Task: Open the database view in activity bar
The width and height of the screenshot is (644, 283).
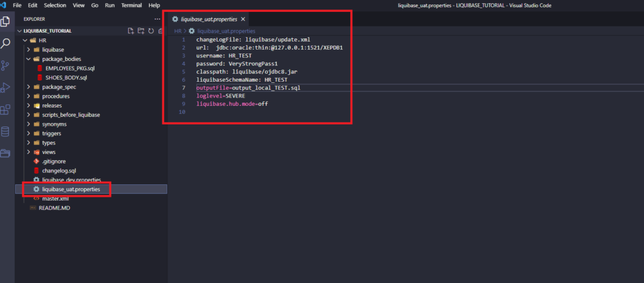Action: (x=5, y=132)
